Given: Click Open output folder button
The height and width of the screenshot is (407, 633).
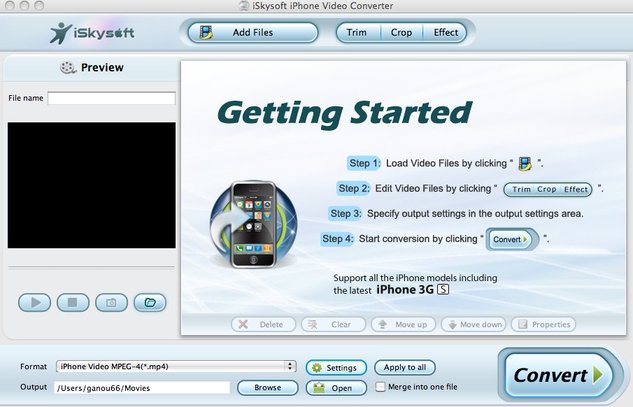Looking at the screenshot, I should point(337,388).
